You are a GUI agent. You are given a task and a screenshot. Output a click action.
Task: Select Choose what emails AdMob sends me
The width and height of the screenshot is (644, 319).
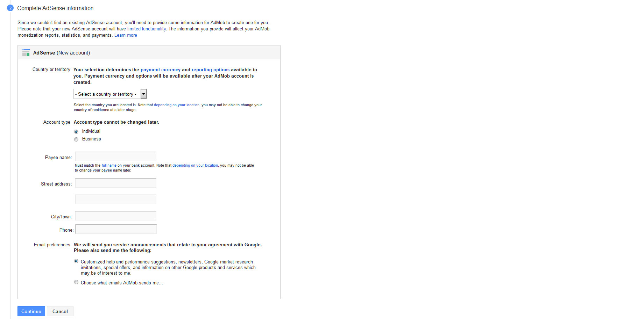pyautogui.click(x=76, y=282)
